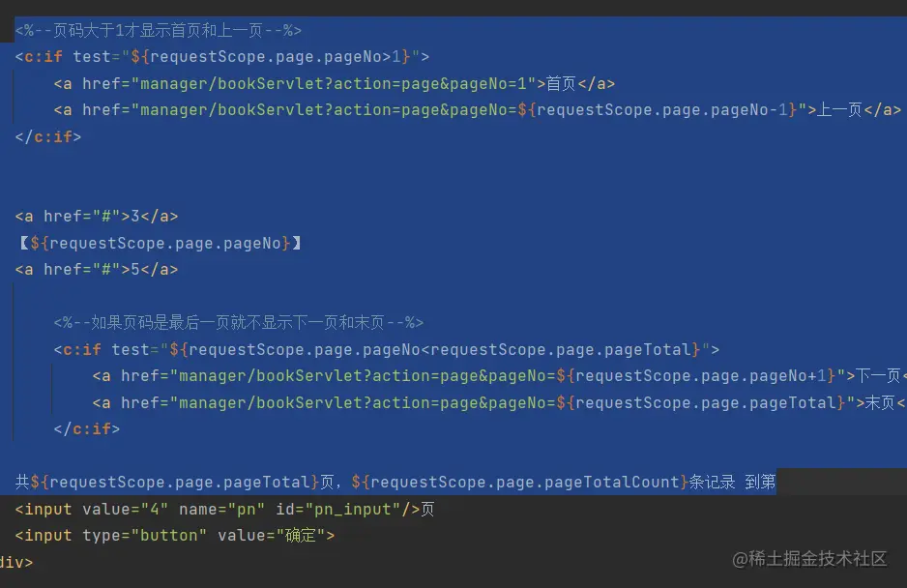The image size is (907, 588).
Task: Click the input line with id="pn_input"
Action: click(x=224, y=510)
